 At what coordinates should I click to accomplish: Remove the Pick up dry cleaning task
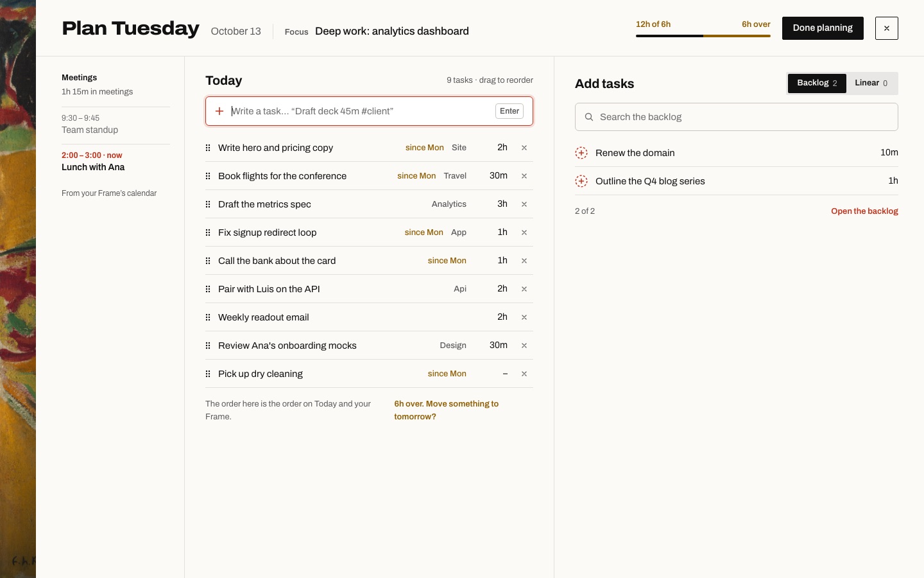(524, 374)
